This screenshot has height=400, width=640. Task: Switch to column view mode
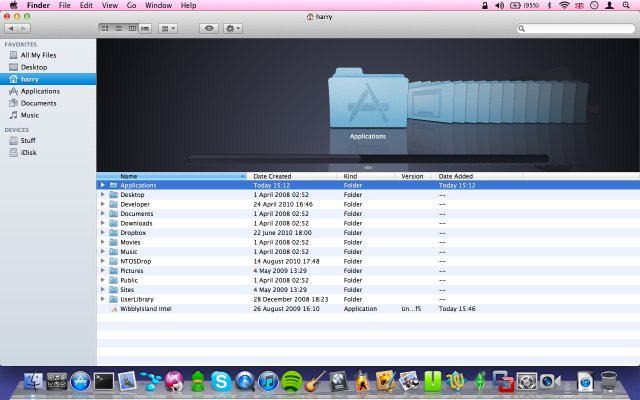132,29
